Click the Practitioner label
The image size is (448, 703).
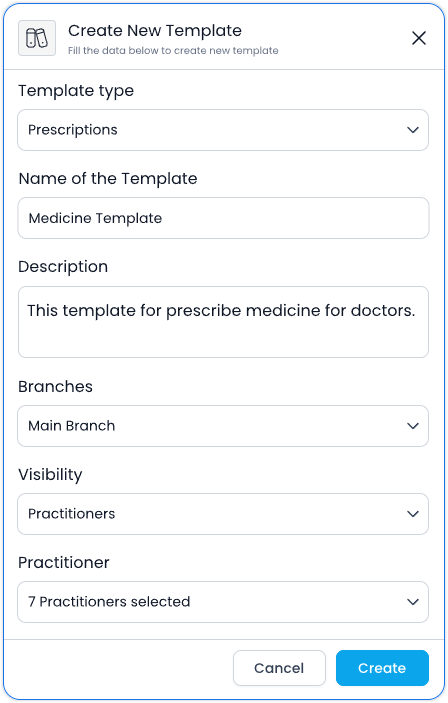64,562
